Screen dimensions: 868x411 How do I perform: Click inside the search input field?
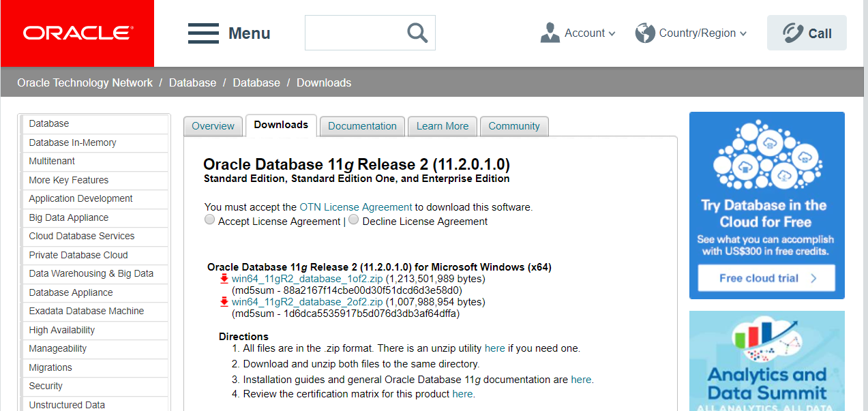coord(355,33)
